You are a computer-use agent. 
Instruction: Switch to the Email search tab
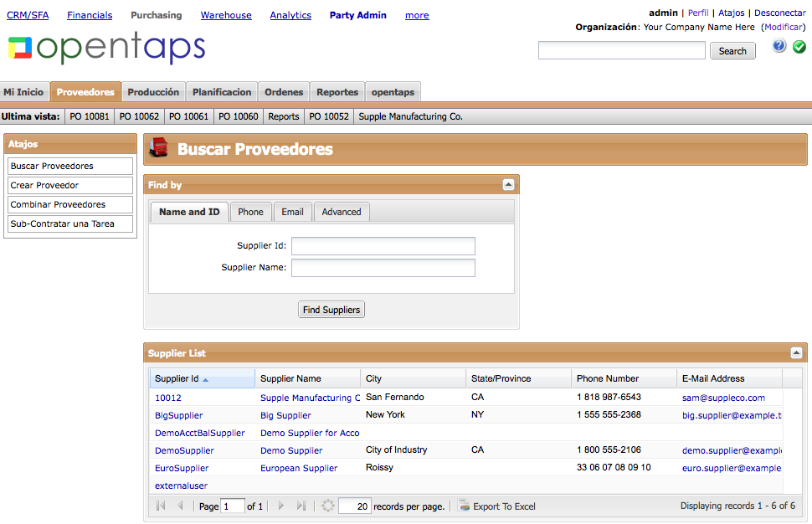pos(293,212)
